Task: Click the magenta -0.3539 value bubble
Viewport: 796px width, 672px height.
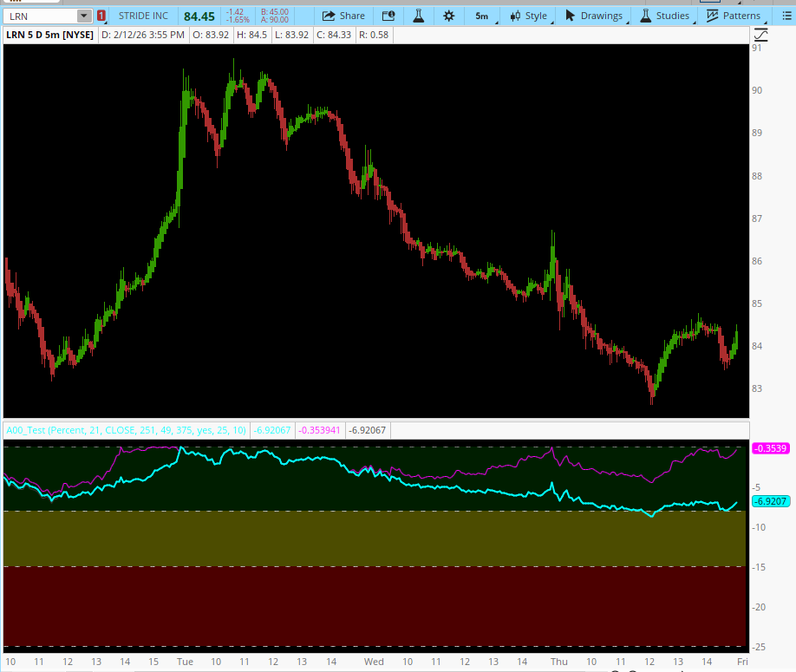Action: click(768, 448)
